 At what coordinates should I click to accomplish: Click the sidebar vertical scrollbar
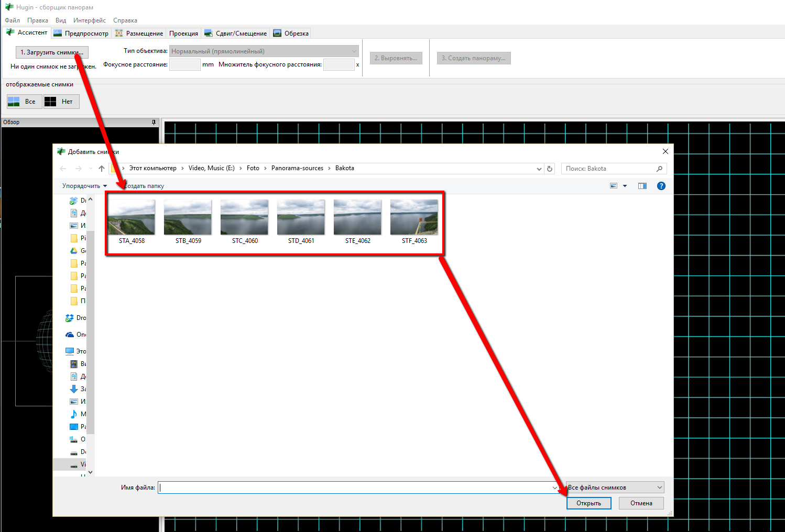(90, 335)
